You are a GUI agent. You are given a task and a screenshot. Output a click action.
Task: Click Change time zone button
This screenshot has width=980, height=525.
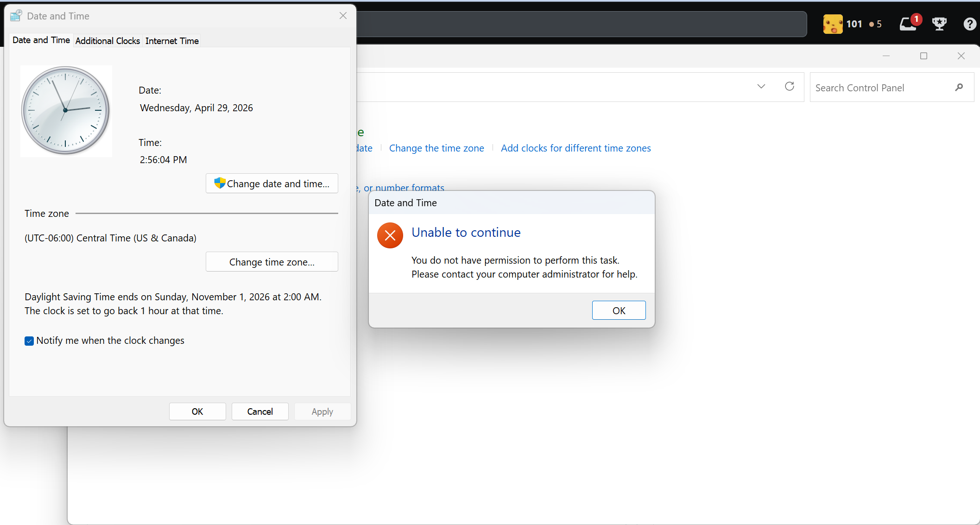click(x=272, y=262)
